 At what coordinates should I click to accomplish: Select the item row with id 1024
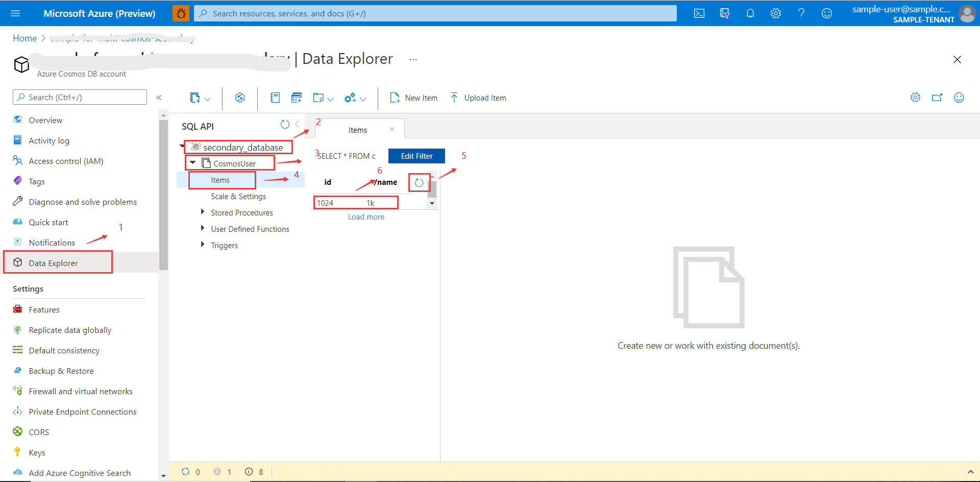(x=356, y=203)
